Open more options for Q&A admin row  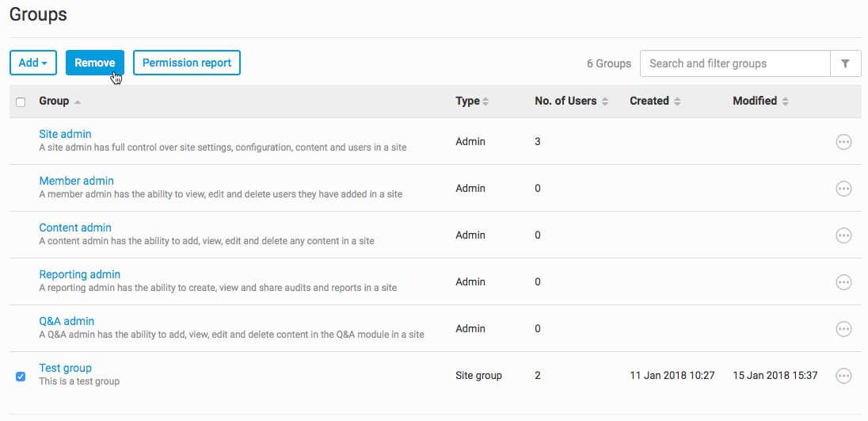click(843, 329)
